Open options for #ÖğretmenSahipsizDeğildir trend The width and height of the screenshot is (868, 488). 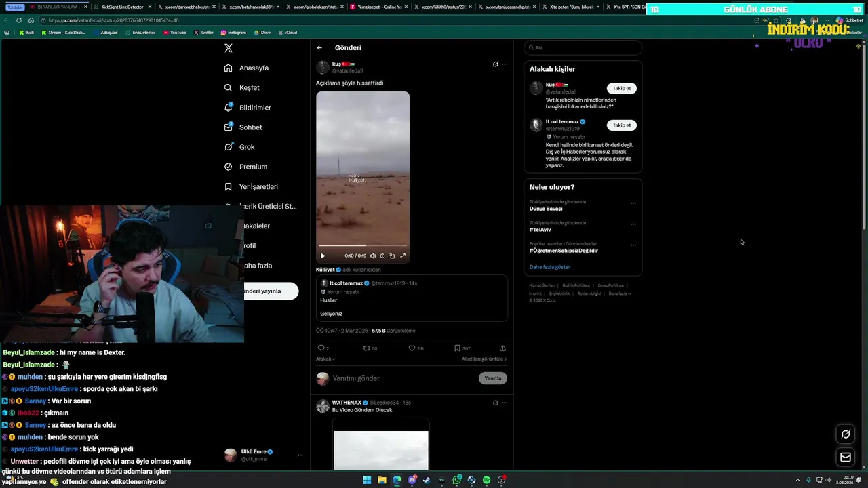point(633,245)
